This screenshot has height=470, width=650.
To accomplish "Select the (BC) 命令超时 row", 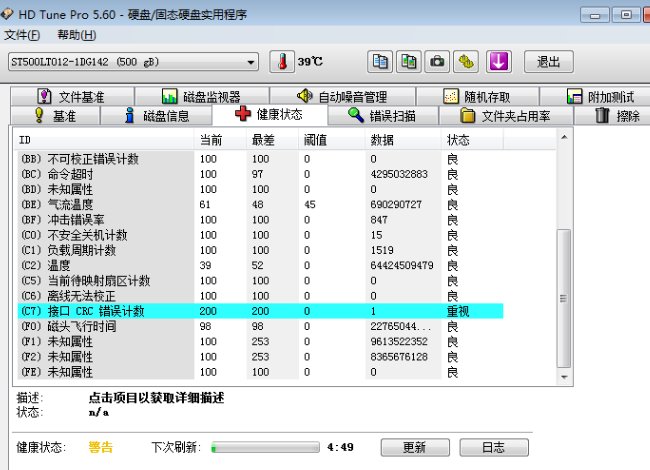I will coord(260,174).
